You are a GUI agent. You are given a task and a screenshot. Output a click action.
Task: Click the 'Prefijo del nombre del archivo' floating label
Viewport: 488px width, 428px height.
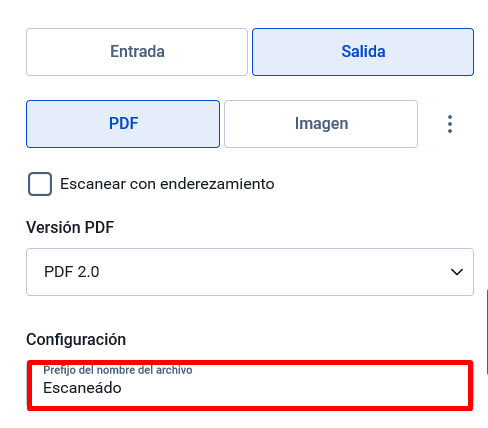(x=118, y=370)
